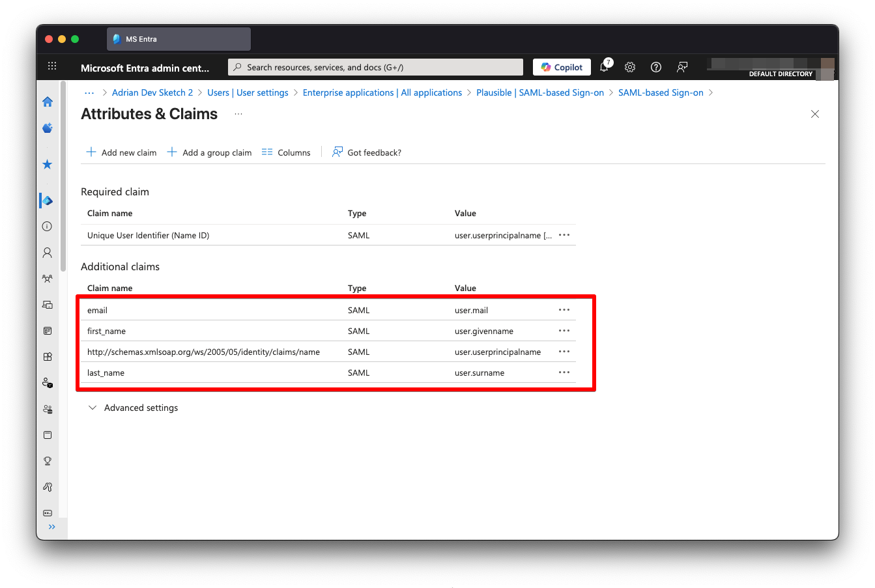
Task: Open the Settings gear in the header
Action: pos(630,67)
